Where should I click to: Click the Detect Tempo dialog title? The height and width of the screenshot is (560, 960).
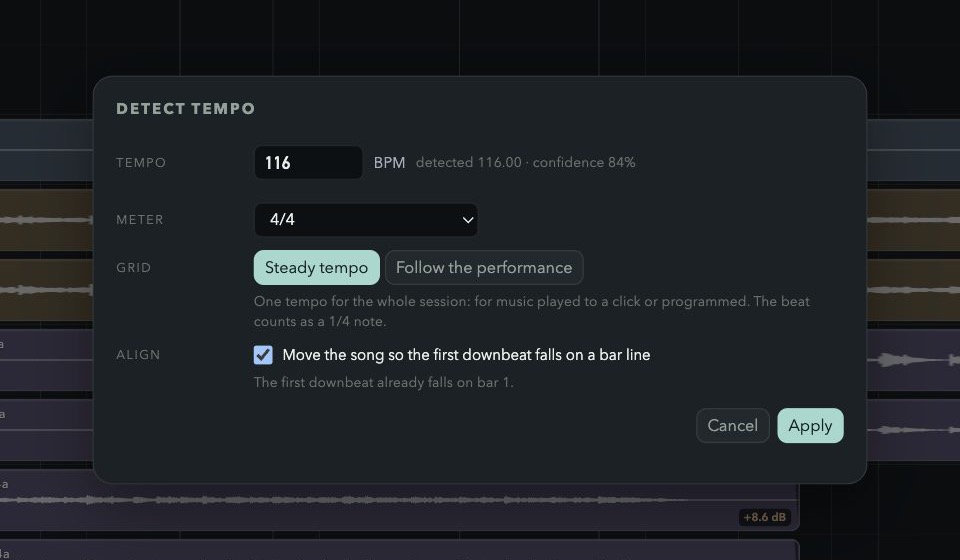coord(186,108)
